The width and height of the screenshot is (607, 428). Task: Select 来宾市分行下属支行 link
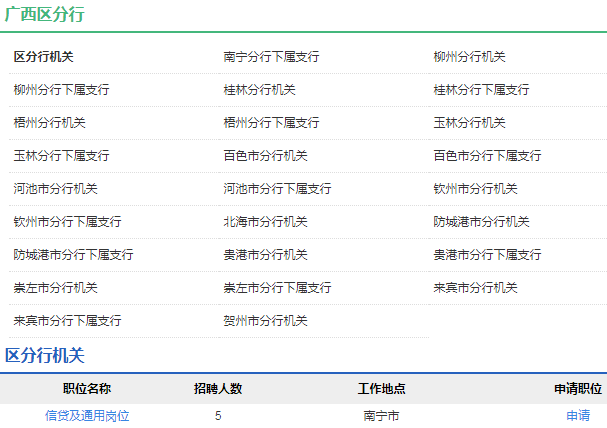(67, 321)
